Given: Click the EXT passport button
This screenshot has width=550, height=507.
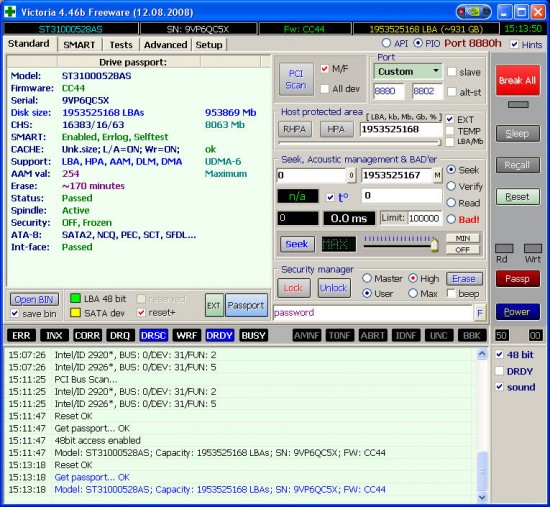Looking at the screenshot, I should (x=214, y=305).
